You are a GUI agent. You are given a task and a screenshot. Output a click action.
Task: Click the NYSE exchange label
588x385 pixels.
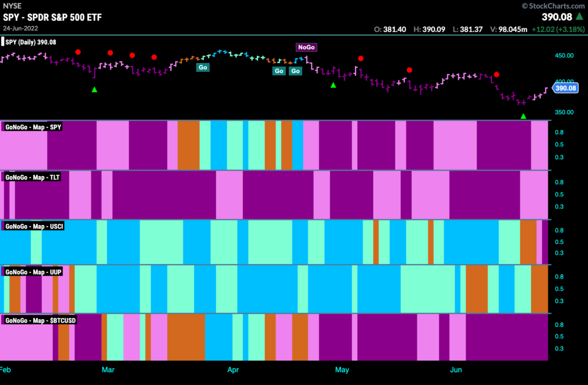click(x=13, y=6)
